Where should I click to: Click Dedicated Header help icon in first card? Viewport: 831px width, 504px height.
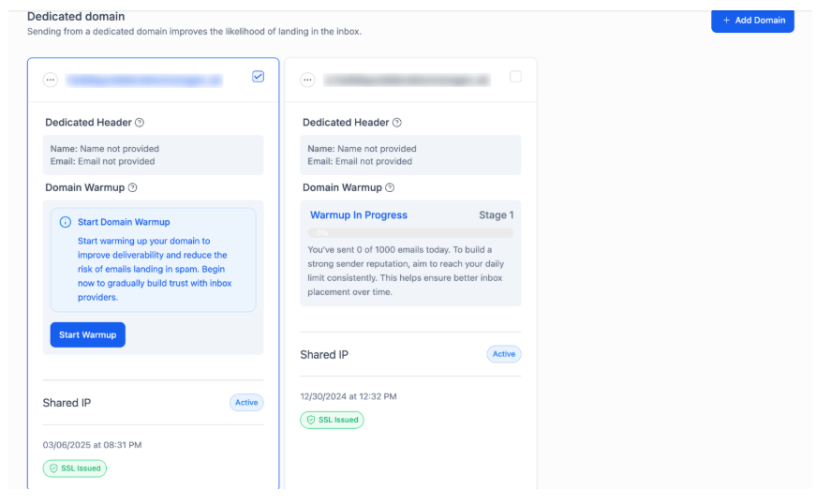pos(140,123)
